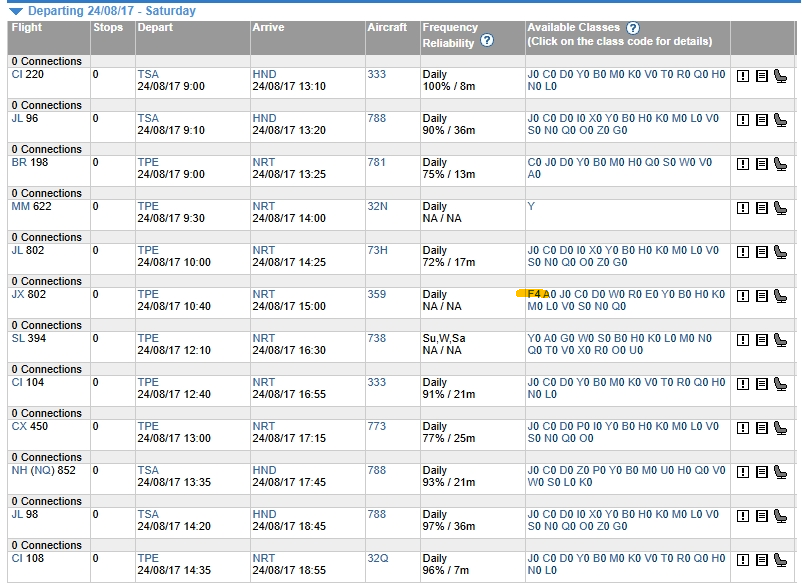Open aircraft type 32Q link
This screenshot has height=585, width=802.
[x=378, y=558]
